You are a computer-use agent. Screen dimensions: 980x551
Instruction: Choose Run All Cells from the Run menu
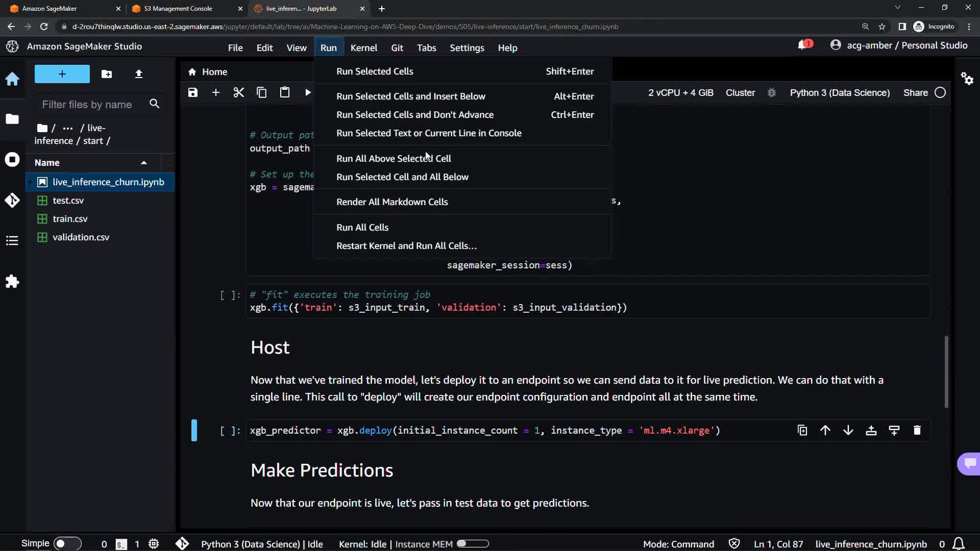point(362,227)
